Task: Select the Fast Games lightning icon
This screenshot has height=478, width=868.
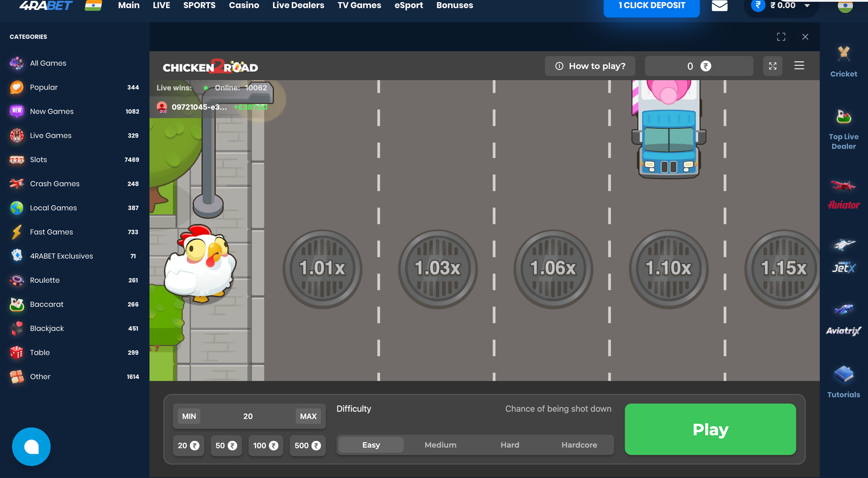Action: pos(17,232)
